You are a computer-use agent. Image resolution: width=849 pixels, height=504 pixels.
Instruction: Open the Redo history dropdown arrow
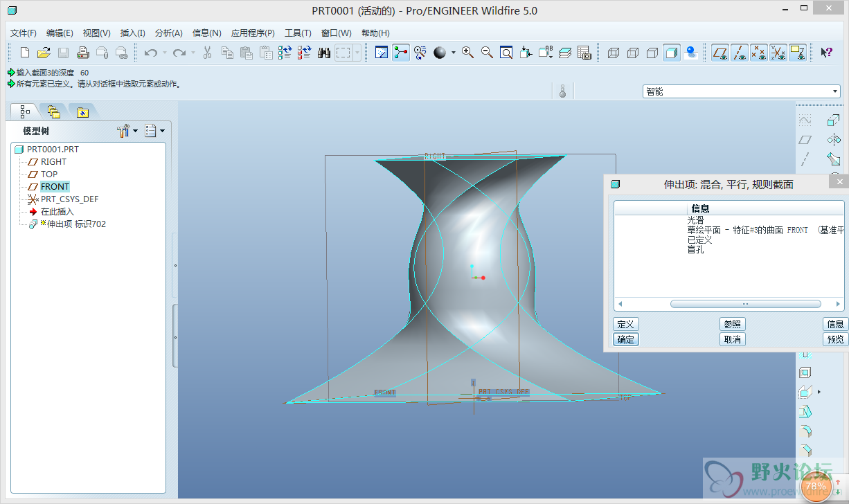click(193, 53)
